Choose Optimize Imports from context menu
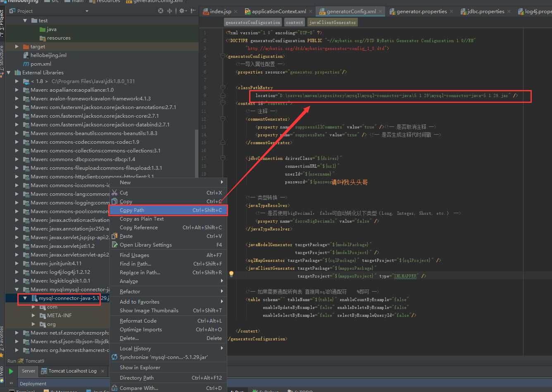The image size is (552, 392). tap(168, 329)
